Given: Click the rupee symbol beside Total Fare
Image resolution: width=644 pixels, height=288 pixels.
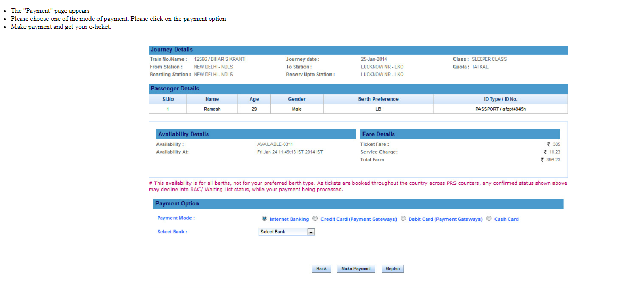Looking at the screenshot, I should coord(543,160).
